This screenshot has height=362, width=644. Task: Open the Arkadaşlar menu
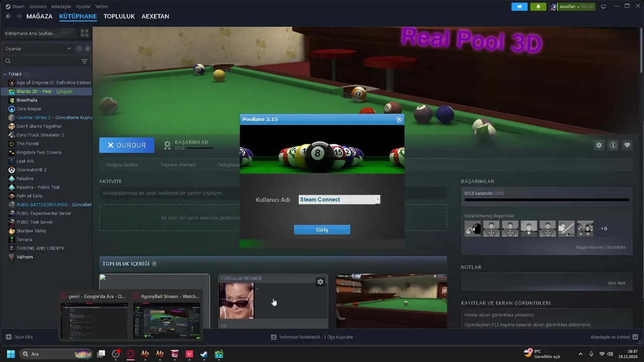[61, 7]
